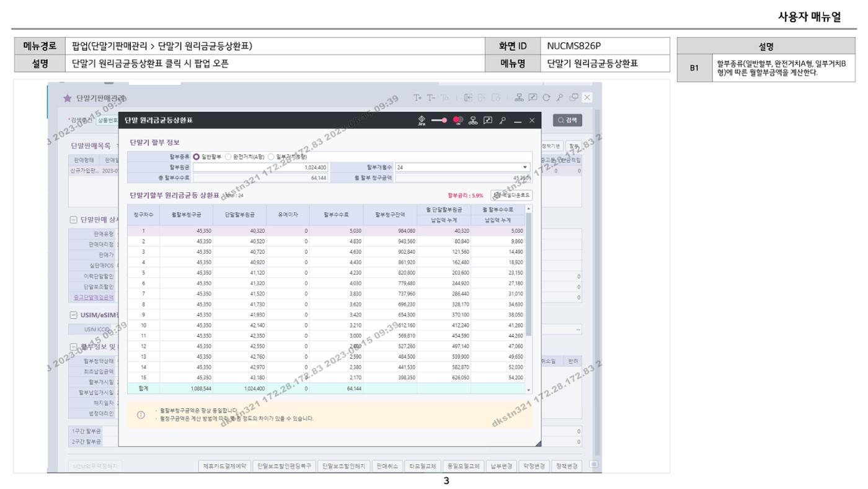868x489 pixels.
Task: Click cell 398,350 in row 15
Action: [x=390, y=377]
